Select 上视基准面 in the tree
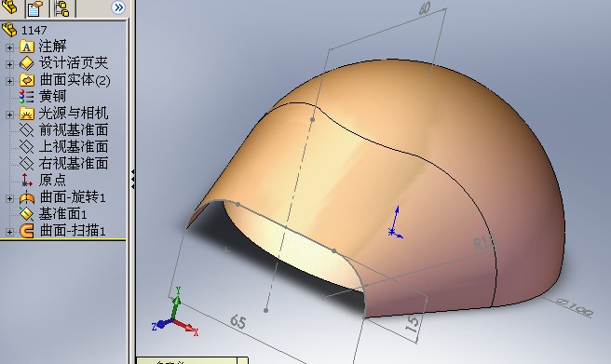This screenshot has width=611, height=364. coord(74,147)
